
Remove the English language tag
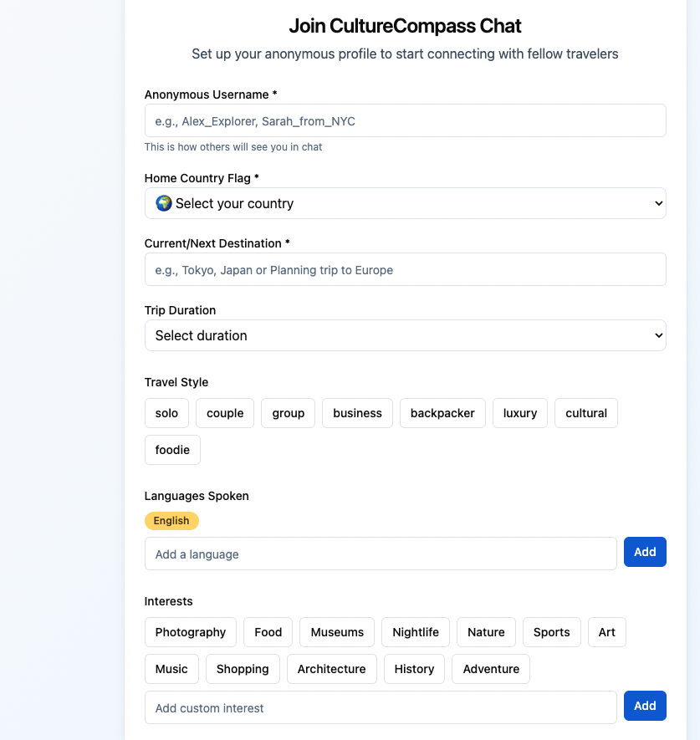[x=171, y=521]
